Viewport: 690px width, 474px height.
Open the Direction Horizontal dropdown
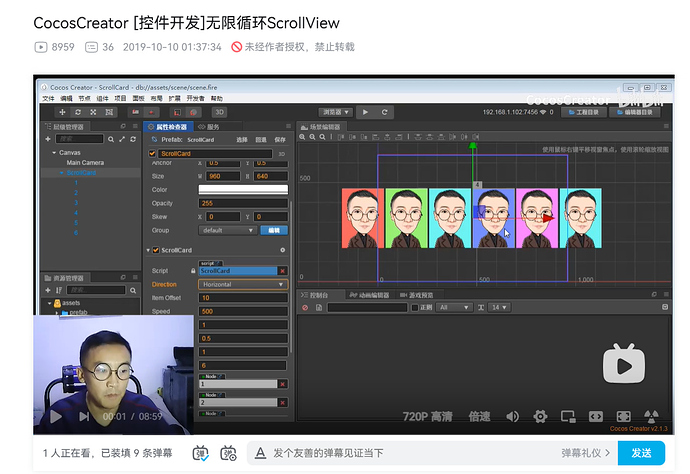243,284
